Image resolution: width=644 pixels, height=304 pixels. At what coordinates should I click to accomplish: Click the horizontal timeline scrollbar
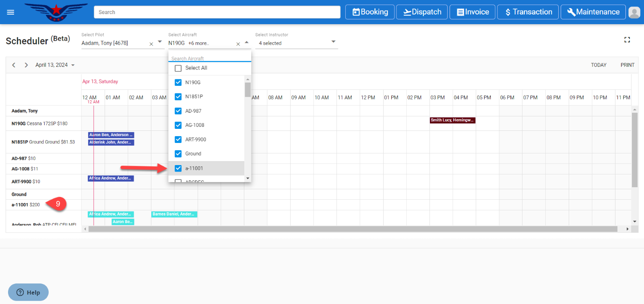[x=353, y=229]
